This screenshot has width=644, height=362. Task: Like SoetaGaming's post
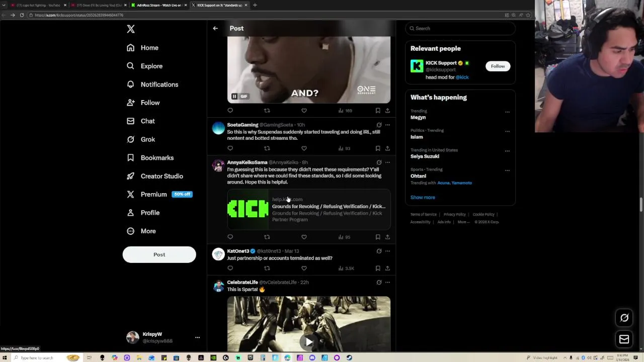pyautogui.click(x=304, y=148)
